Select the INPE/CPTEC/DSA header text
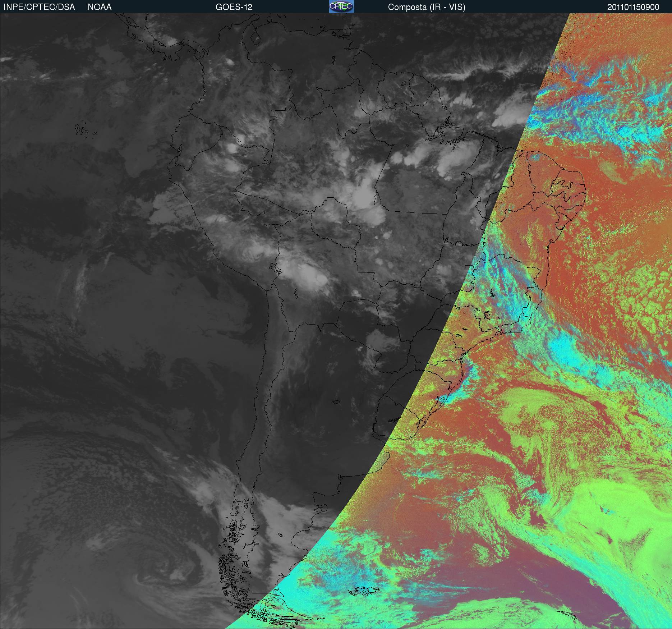The width and height of the screenshot is (672, 629). [39, 7]
